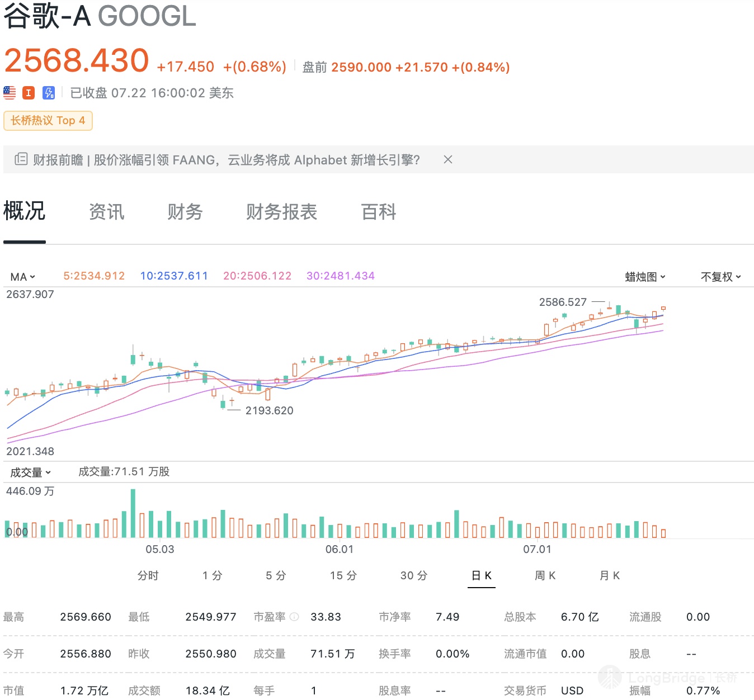Click the 市盈率 value 33.83

[326, 617]
